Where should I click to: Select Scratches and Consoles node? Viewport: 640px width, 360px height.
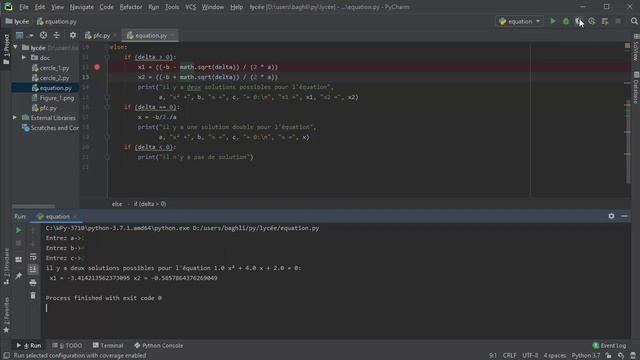pyautogui.click(x=50, y=128)
